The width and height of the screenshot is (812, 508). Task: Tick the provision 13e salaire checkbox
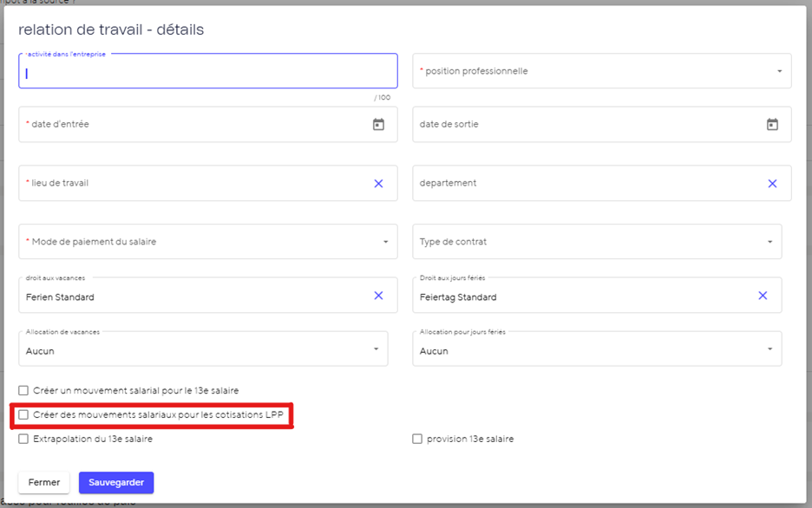pos(418,440)
